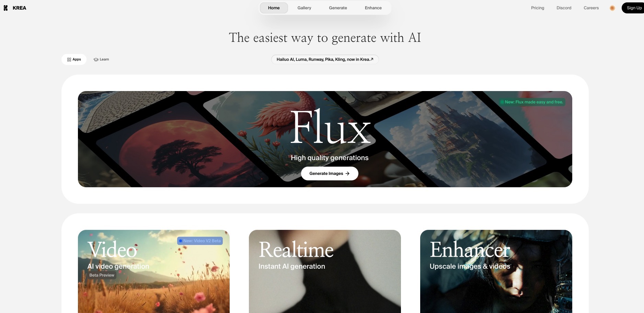Select the Apps grid icon tab
644x313 pixels.
(69, 59)
